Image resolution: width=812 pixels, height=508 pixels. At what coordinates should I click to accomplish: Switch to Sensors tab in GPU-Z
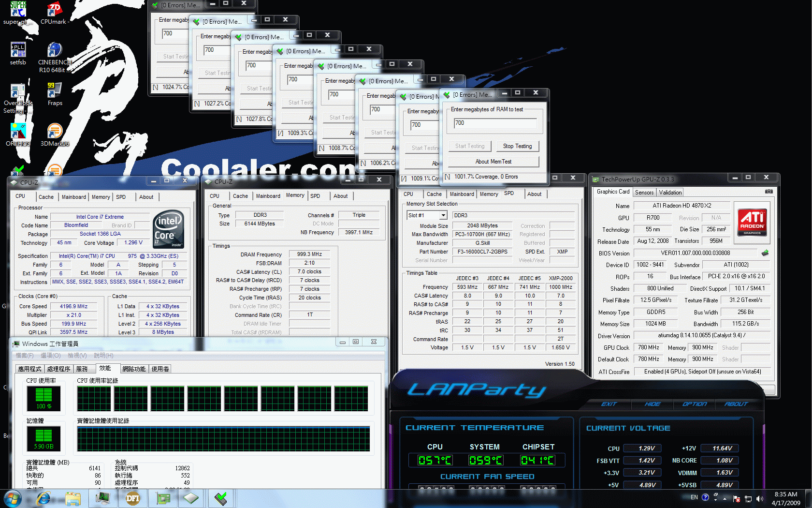click(x=644, y=193)
